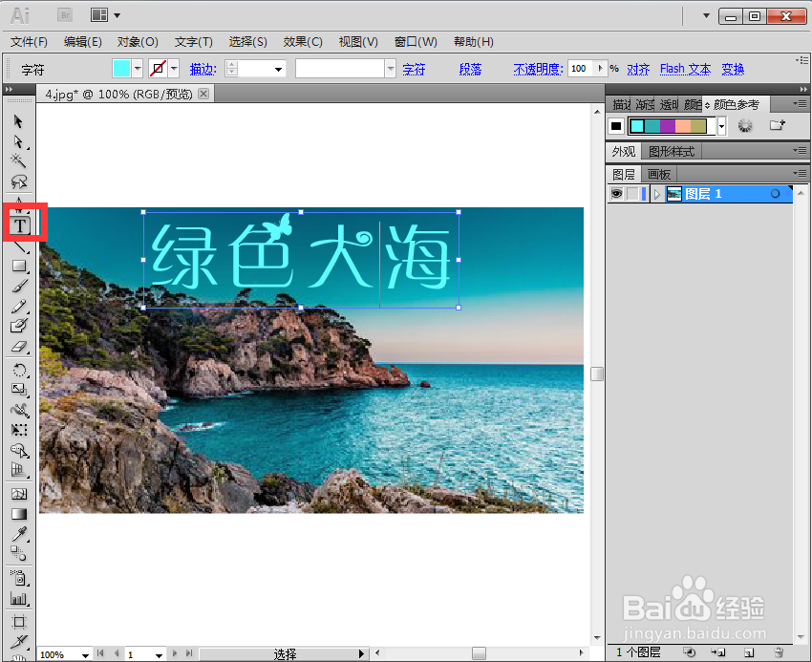
Task: Open 效果(C) menu
Action: (303, 41)
